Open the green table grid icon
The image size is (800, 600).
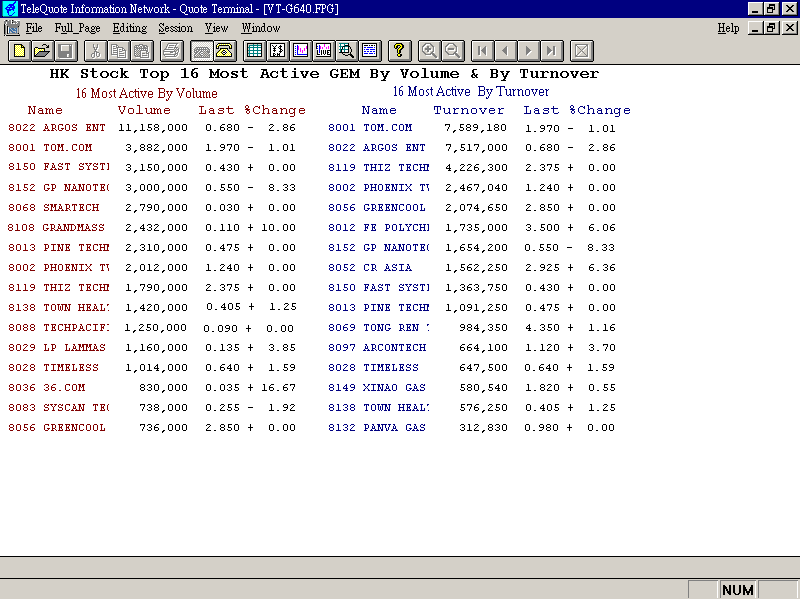[x=254, y=51]
